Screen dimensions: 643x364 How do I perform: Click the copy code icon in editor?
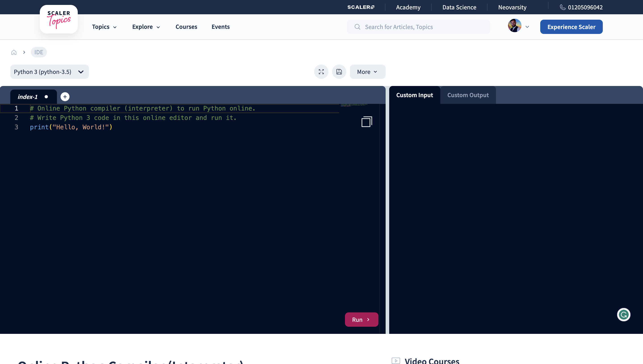pyautogui.click(x=367, y=122)
